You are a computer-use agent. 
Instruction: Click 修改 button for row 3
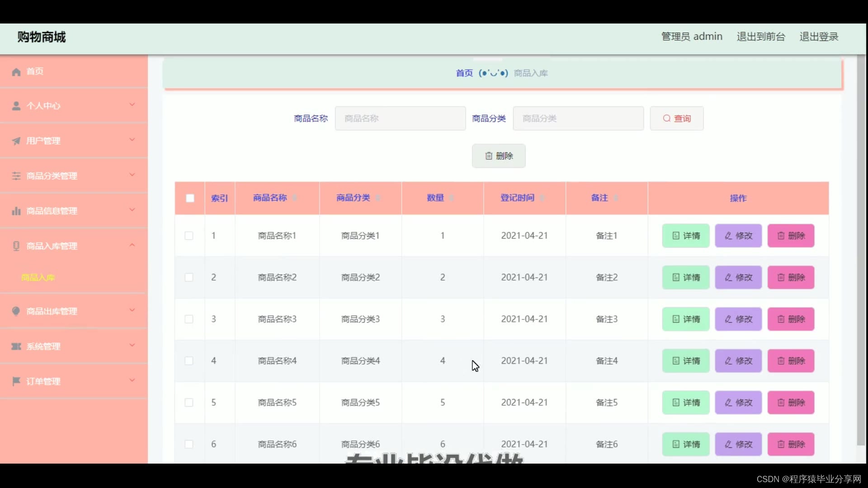738,319
